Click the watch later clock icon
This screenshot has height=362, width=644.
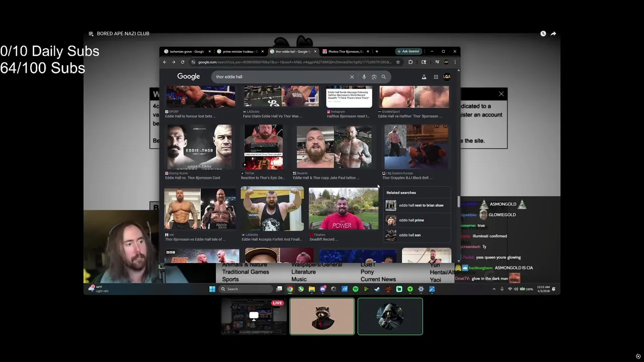(543, 34)
